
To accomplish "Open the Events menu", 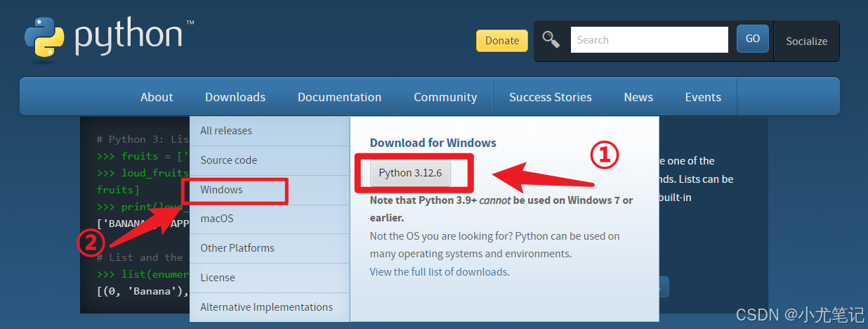I will click(703, 97).
